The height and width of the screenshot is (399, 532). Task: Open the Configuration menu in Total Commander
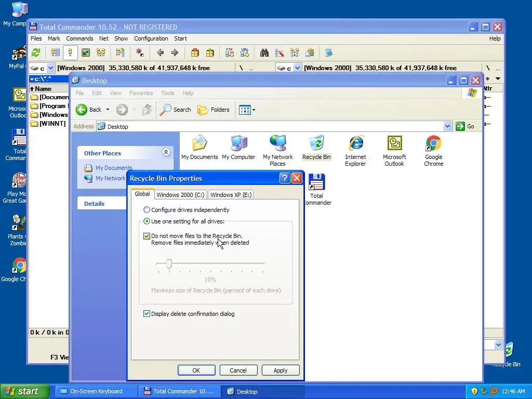(x=151, y=38)
